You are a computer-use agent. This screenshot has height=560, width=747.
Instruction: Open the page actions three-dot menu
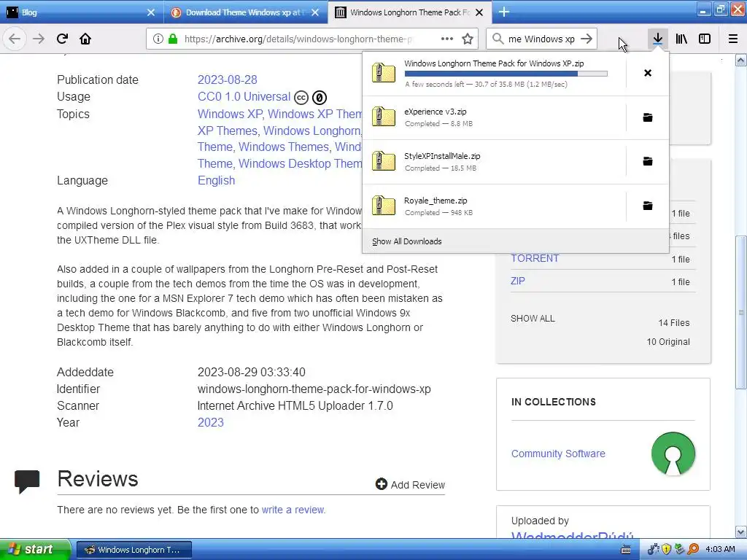447,39
